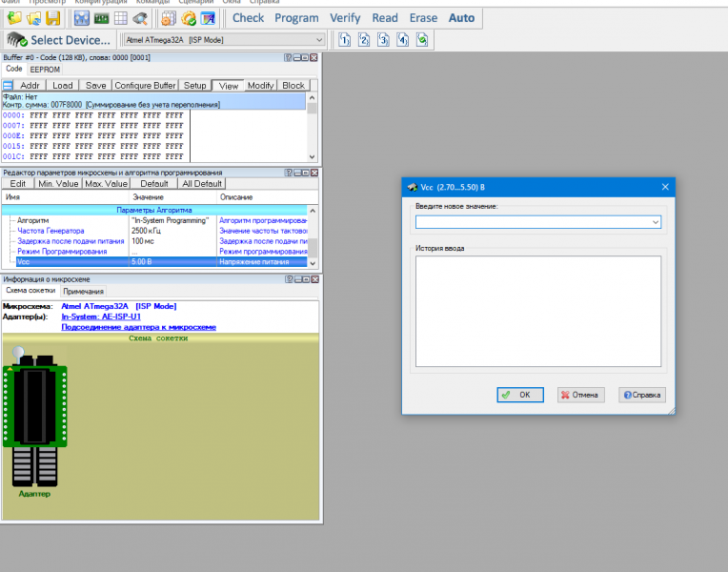Click the adapter socket picture
Viewport: 728px width, 572px height.
click(x=35, y=417)
